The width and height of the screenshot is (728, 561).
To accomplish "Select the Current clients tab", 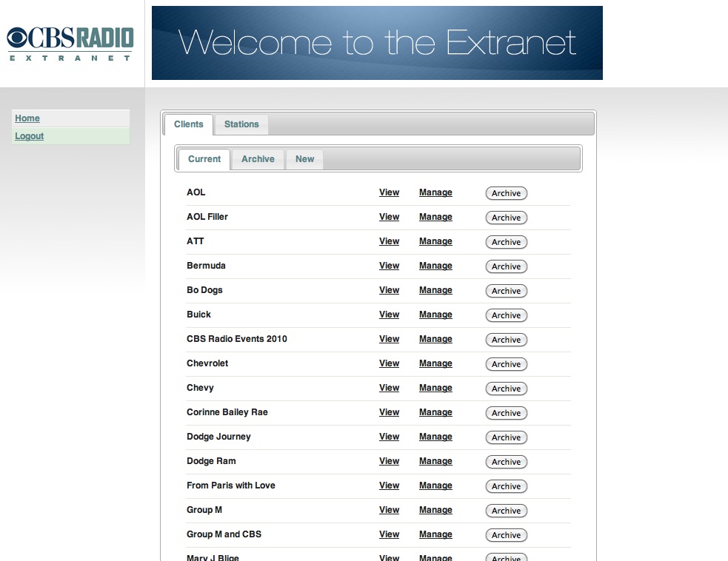I will (204, 159).
